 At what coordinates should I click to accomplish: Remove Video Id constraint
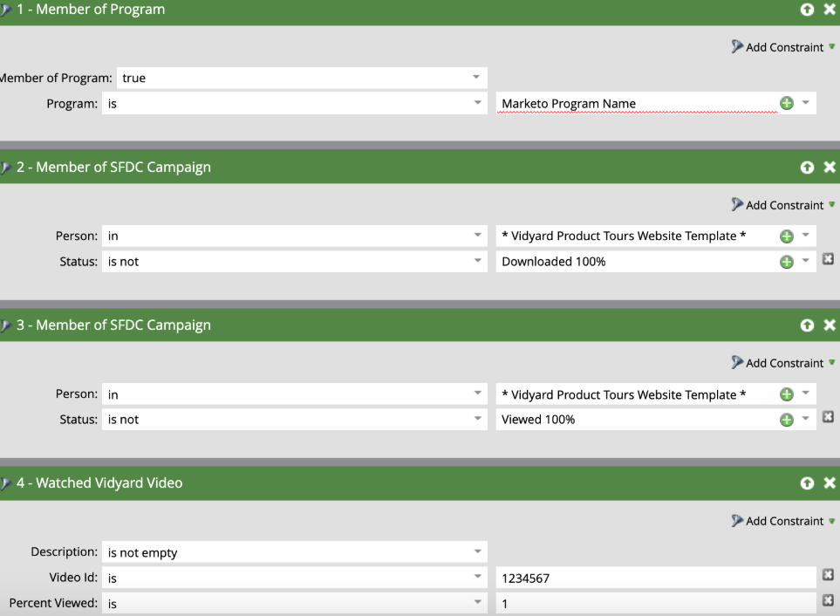point(828,575)
